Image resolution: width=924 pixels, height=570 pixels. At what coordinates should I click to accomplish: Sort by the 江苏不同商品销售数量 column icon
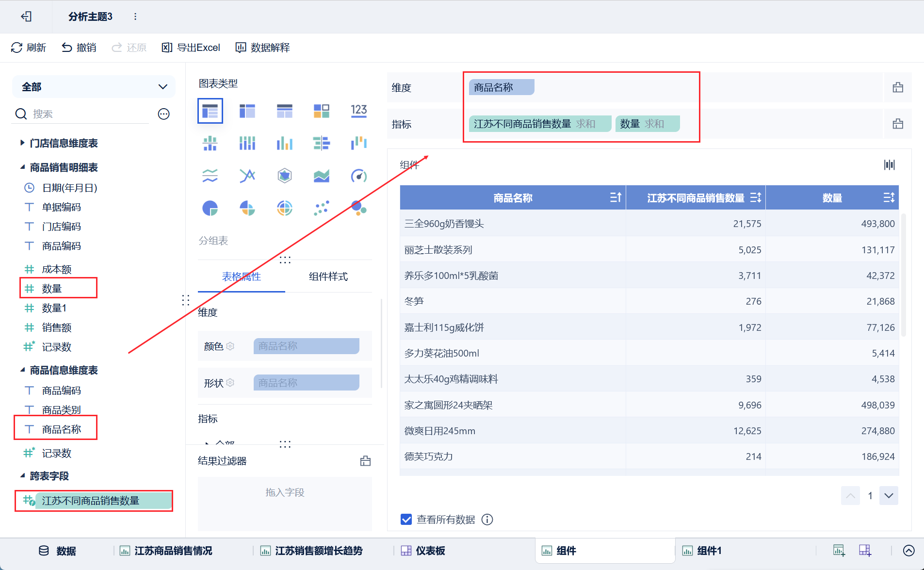click(756, 197)
